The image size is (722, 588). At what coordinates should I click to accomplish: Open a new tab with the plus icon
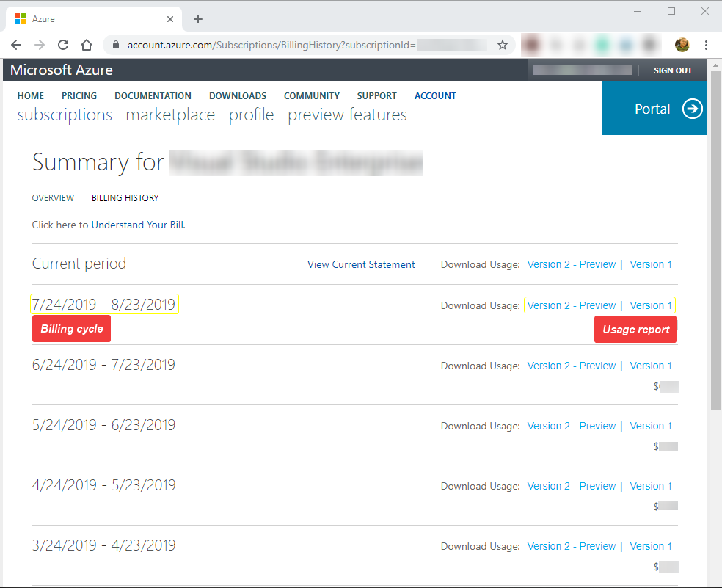(198, 19)
